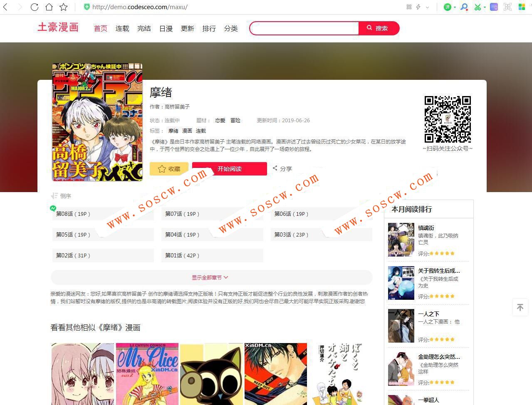Click the 摩绪 tag
The width and height of the screenshot is (532, 405).
pos(173,131)
